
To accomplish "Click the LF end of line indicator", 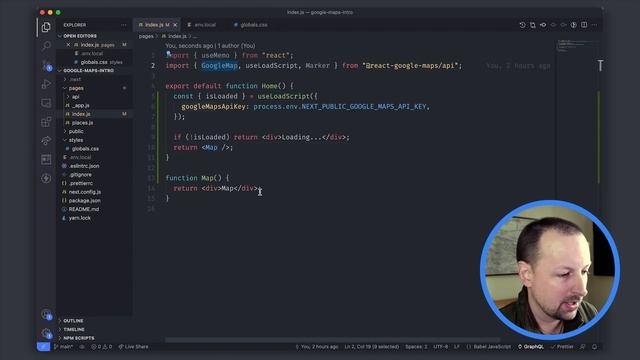I will tap(457, 347).
